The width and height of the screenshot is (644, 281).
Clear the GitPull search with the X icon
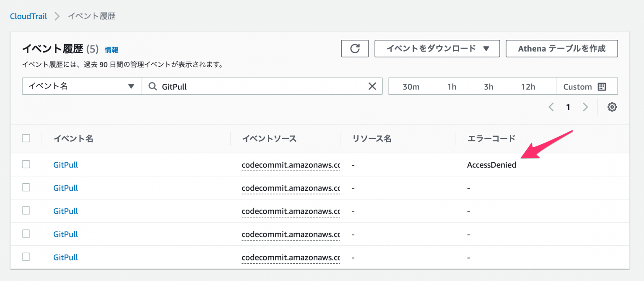[x=372, y=86]
